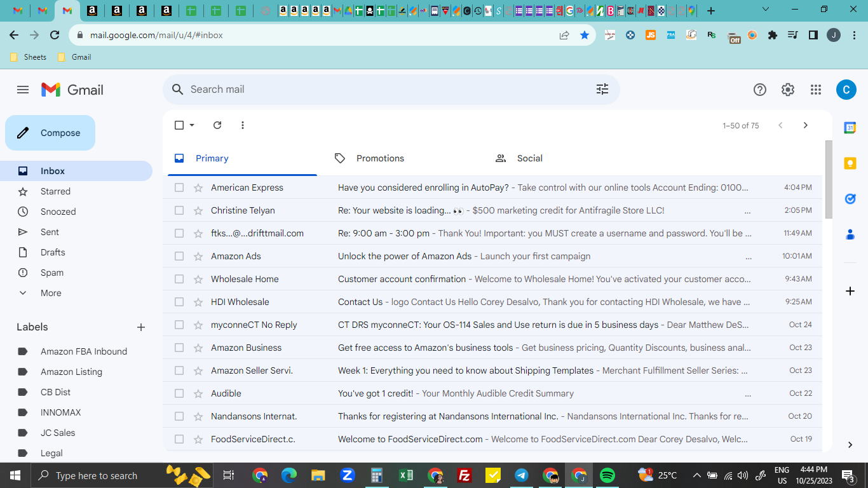Open the Audible 'You've got 1 credit!' email
Viewport: 868px width, 488px height.
click(492, 393)
